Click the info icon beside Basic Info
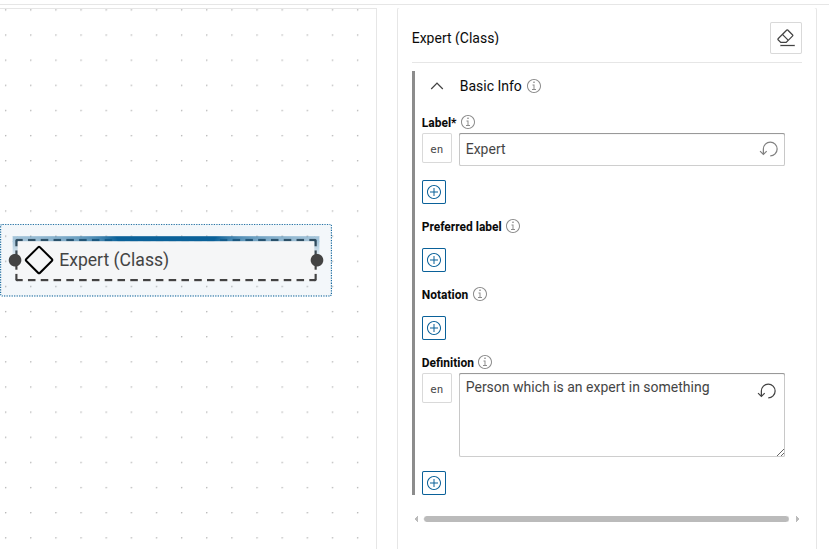Image resolution: width=829 pixels, height=549 pixels. click(534, 86)
